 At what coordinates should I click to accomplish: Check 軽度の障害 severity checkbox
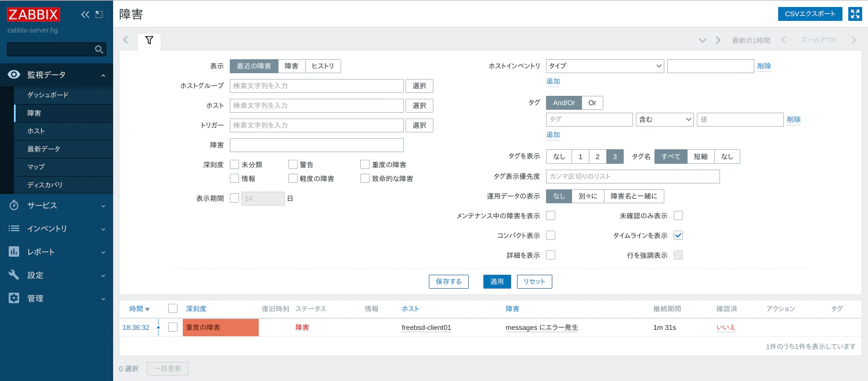tap(293, 178)
